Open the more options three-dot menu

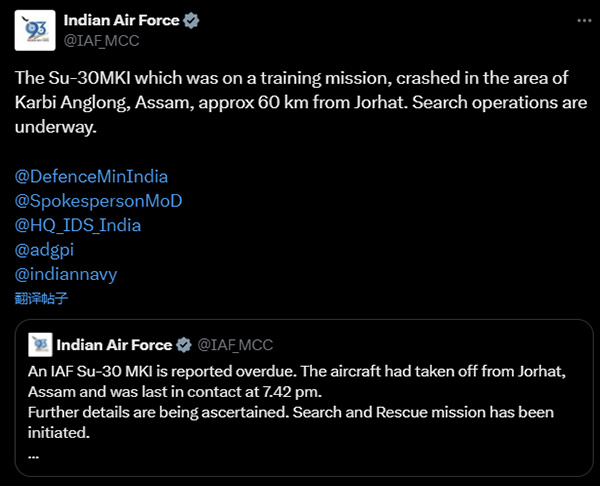coord(583,20)
